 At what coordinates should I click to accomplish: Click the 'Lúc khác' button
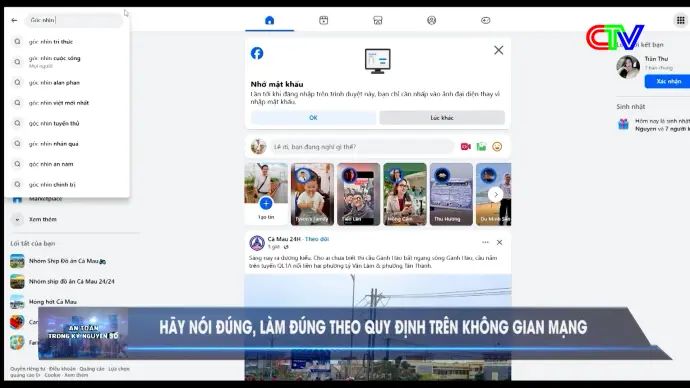click(442, 117)
